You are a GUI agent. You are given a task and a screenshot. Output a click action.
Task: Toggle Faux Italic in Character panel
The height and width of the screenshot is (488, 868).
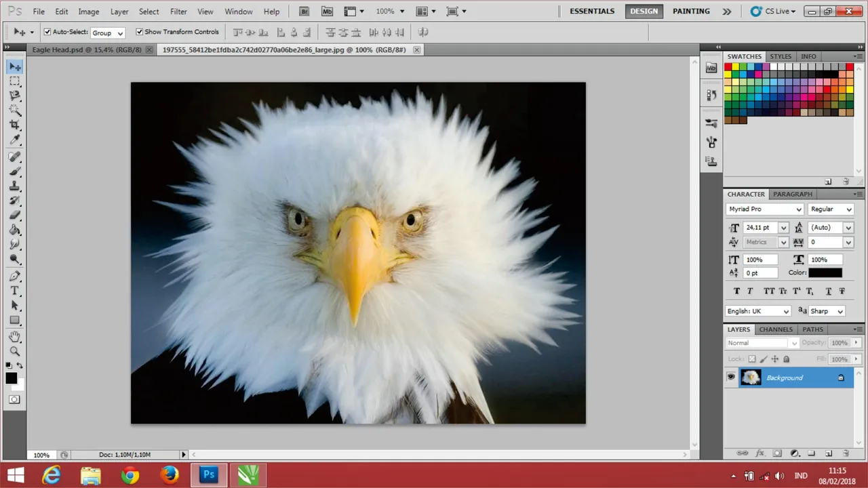coord(750,291)
